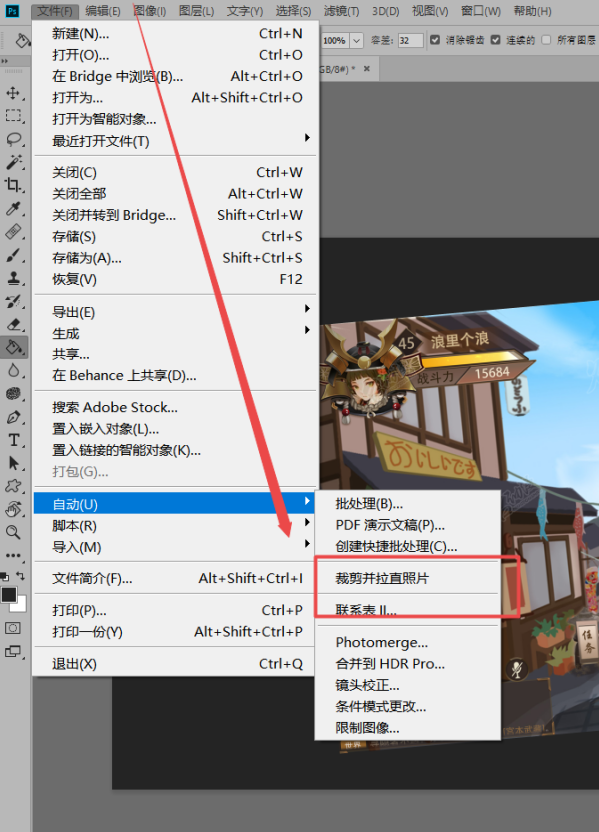
Task: Open the opacity 100% dropdown arrow
Action: [x=357, y=40]
